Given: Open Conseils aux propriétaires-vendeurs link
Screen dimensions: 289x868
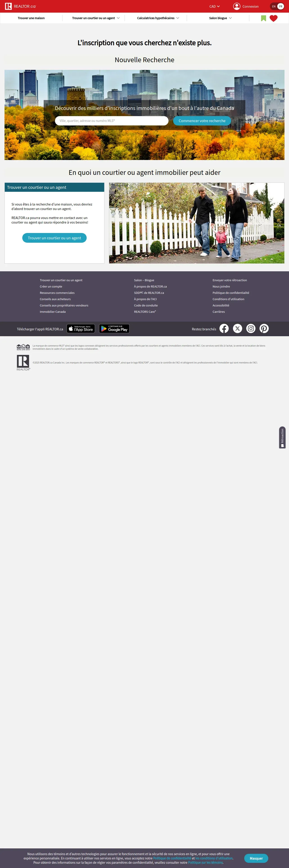Looking at the screenshot, I should coord(64,306).
